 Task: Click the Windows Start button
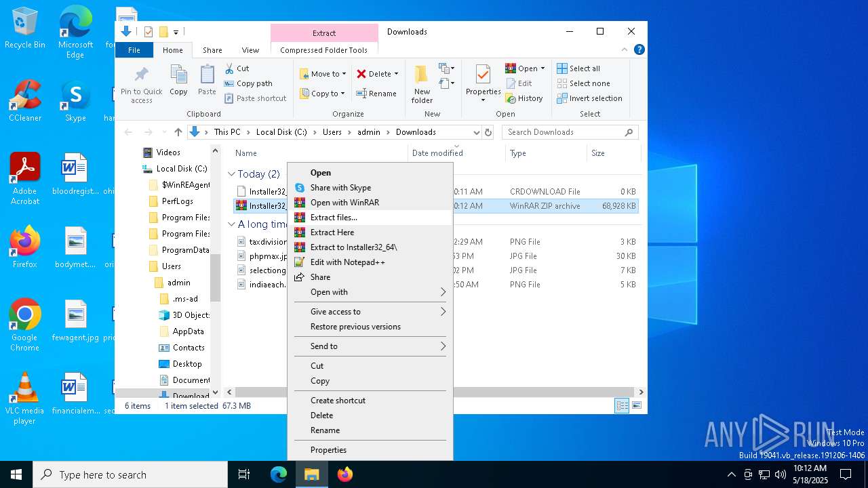[16, 474]
